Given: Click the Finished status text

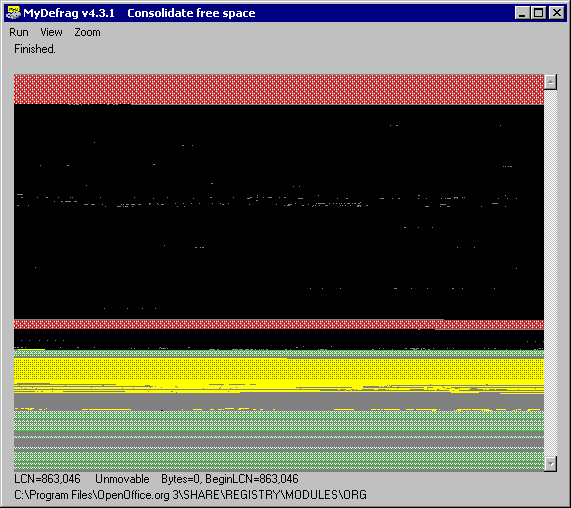Looking at the screenshot, I should pyautogui.click(x=35, y=49).
